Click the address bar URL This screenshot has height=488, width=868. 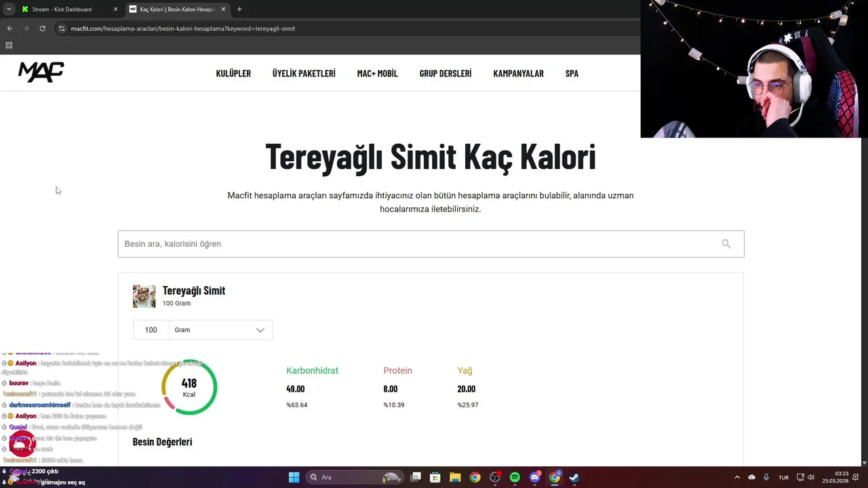click(183, 28)
